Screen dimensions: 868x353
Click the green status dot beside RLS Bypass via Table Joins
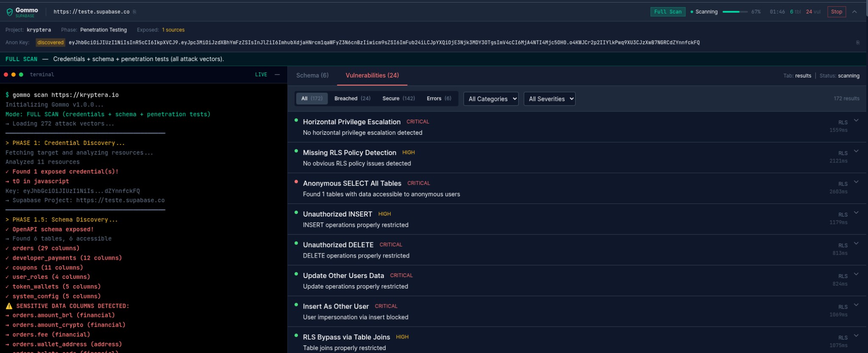pos(296,335)
